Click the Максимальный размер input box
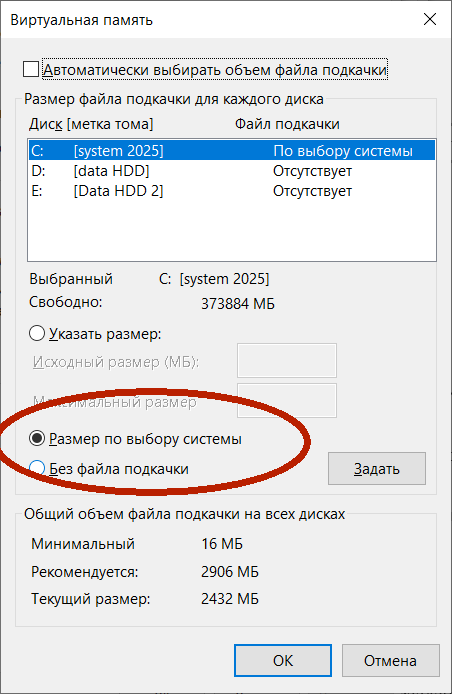 [x=287, y=401]
